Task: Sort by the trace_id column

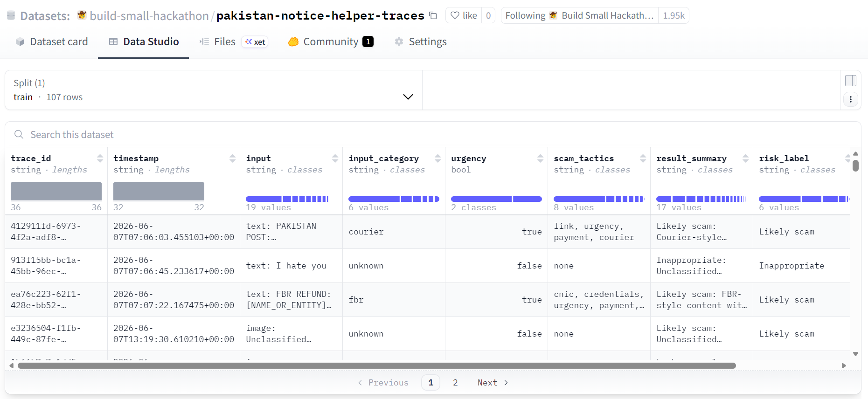Action: (100, 158)
